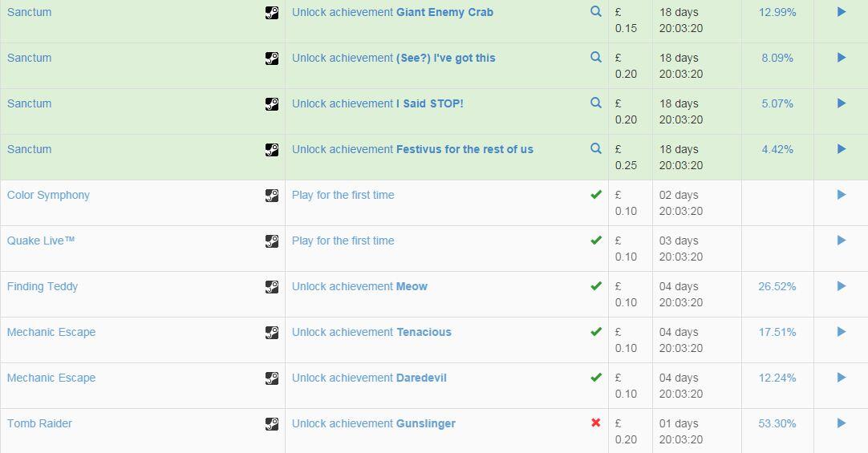The height and width of the screenshot is (453, 868).
Task: Open the Tomb Raider game link
Action: [39, 423]
